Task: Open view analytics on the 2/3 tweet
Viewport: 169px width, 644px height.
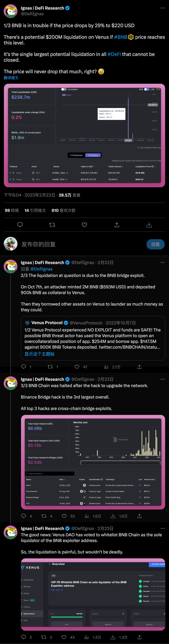Action: [106, 367]
